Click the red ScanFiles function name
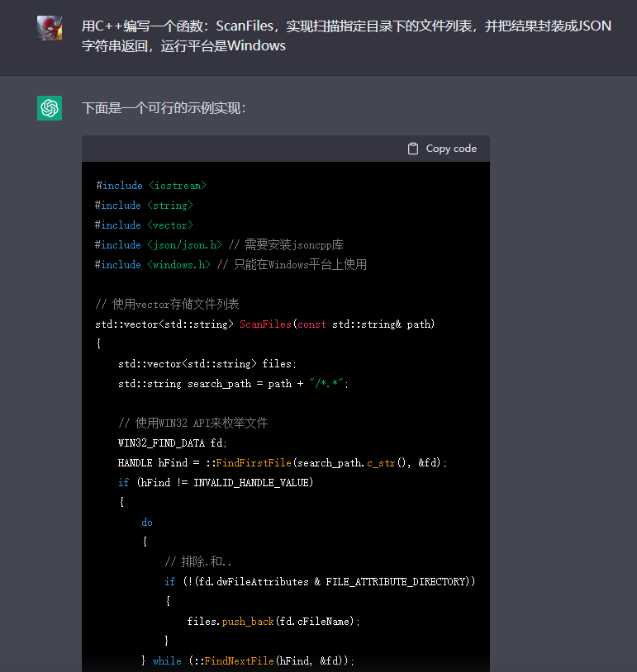Viewport: 637px width, 672px height. pyautogui.click(x=265, y=324)
